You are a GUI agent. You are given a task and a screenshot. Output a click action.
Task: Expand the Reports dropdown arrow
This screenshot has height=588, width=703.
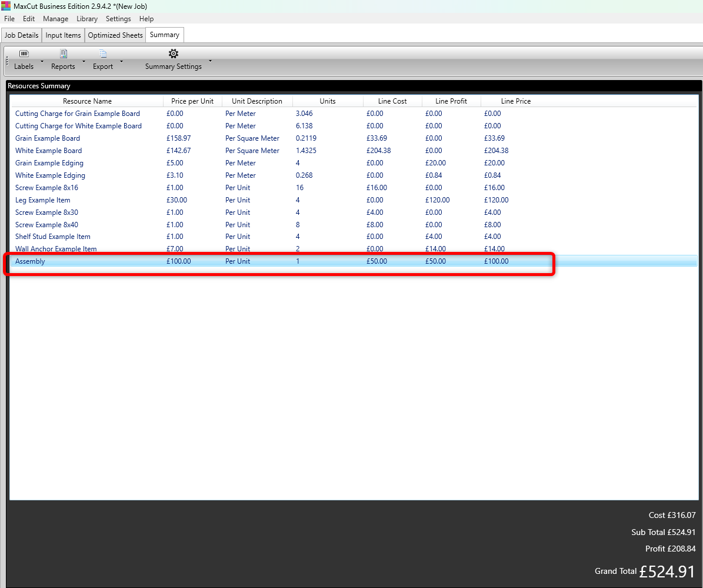(84, 61)
